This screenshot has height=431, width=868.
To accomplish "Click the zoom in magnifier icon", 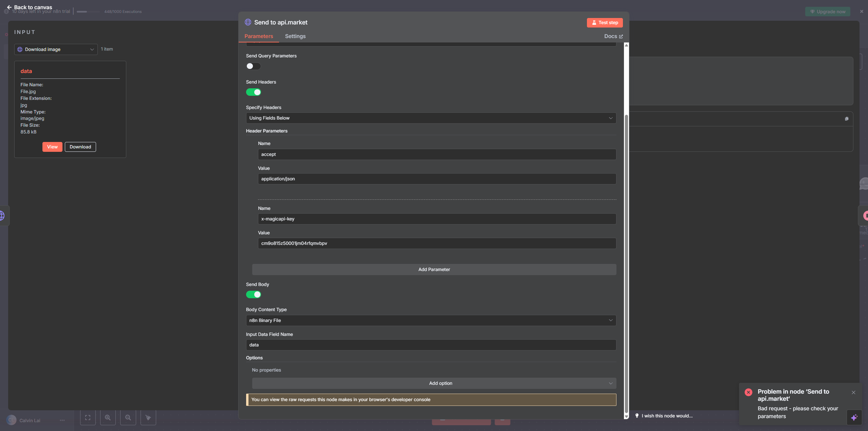I will (108, 417).
